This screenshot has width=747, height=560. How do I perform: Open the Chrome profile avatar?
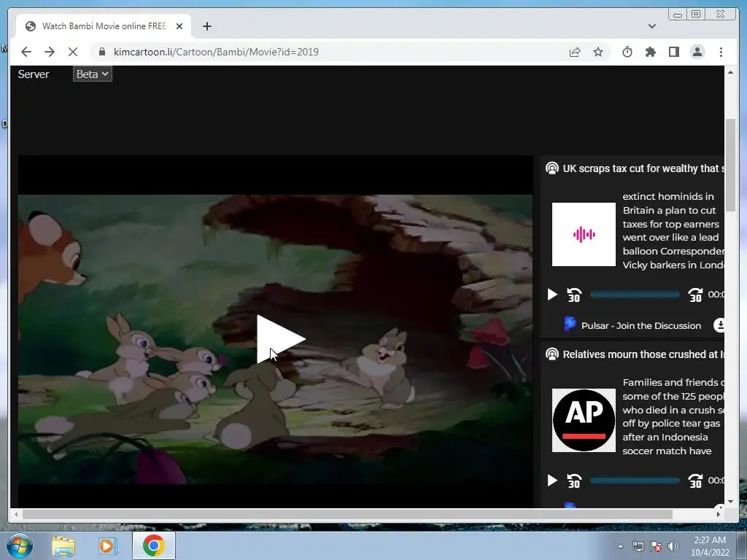(697, 52)
